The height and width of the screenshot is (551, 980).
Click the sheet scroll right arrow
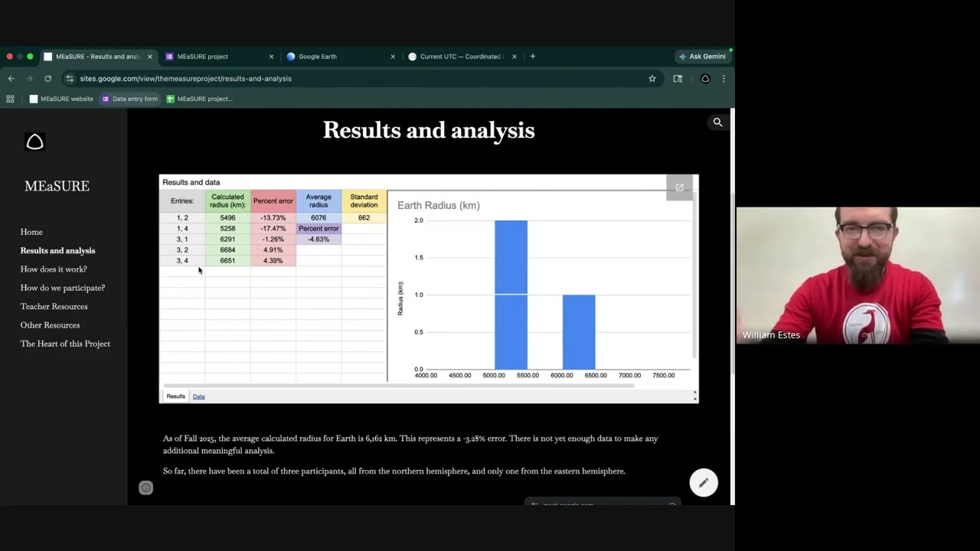pos(694,393)
